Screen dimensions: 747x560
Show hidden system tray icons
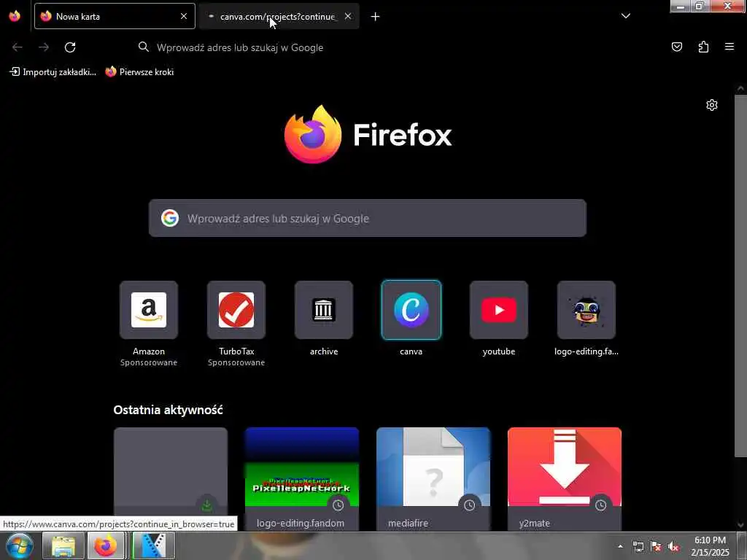[x=620, y=546]
